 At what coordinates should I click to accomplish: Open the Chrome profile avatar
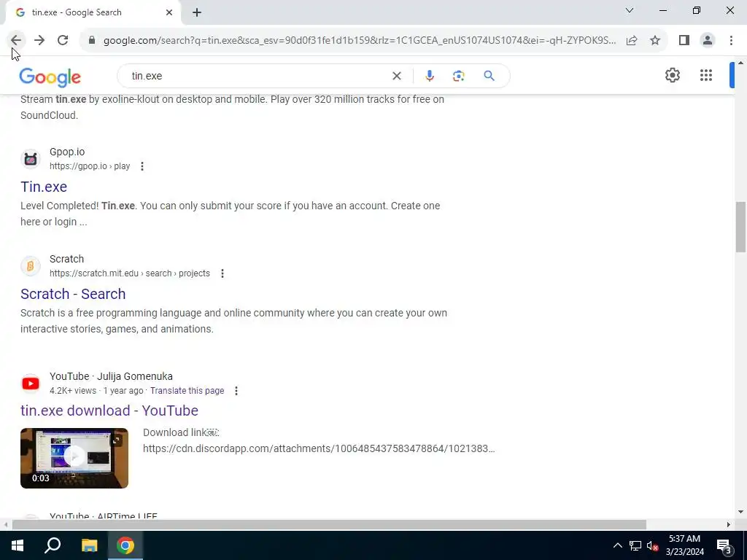click(x=708, y=41)
